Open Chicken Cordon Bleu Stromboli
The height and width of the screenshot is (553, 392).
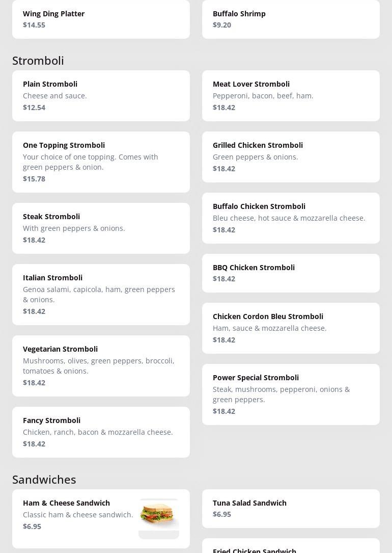coord(291,328)
